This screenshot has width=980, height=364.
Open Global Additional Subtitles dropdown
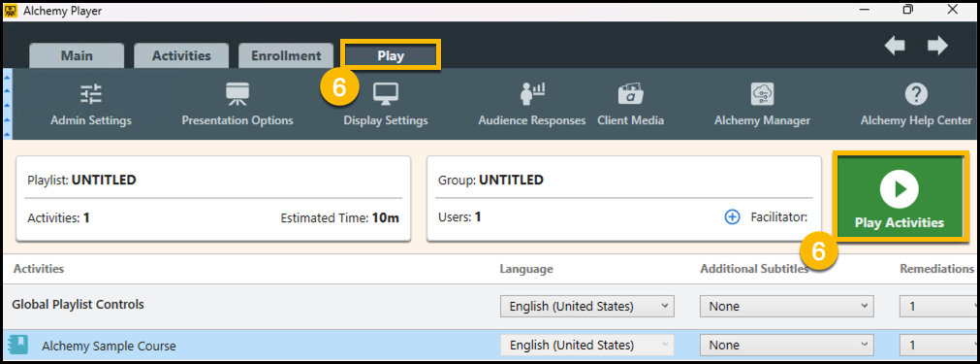coord(786,307)
